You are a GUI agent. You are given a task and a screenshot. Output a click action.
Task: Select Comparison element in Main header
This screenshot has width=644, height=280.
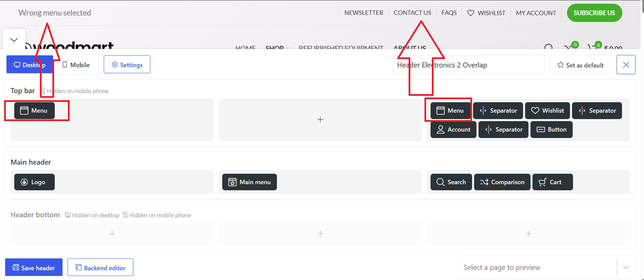click(x=502, y=182)
